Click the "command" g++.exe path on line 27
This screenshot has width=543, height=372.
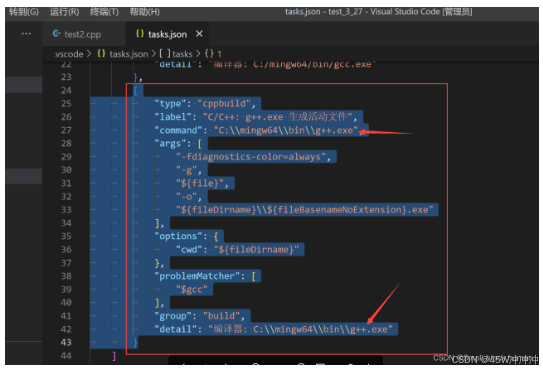286,130
